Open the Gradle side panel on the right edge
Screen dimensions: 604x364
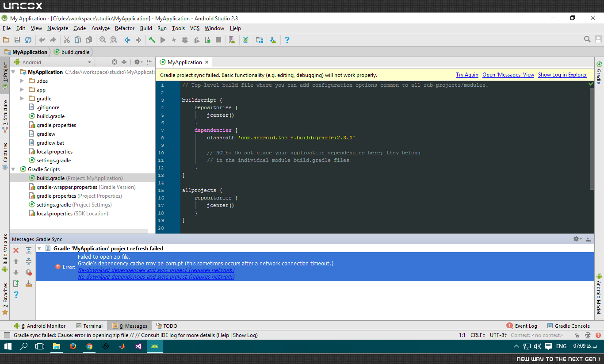(x=599, y=73)
